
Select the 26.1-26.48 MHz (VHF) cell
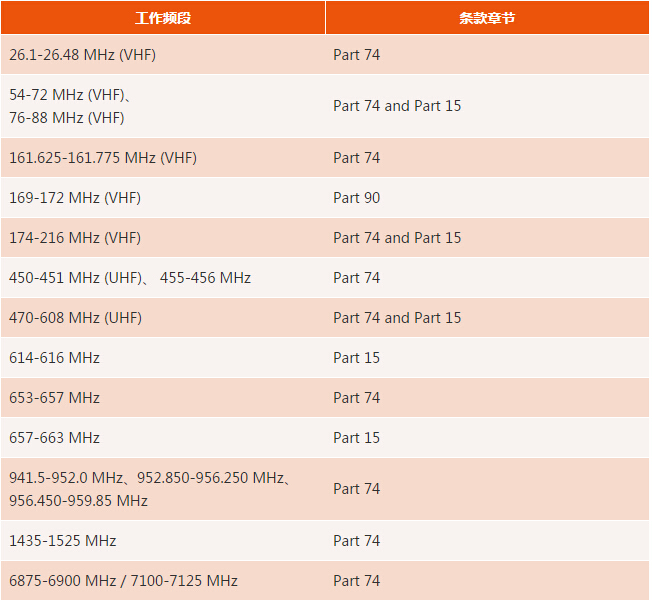pos(83,55)
